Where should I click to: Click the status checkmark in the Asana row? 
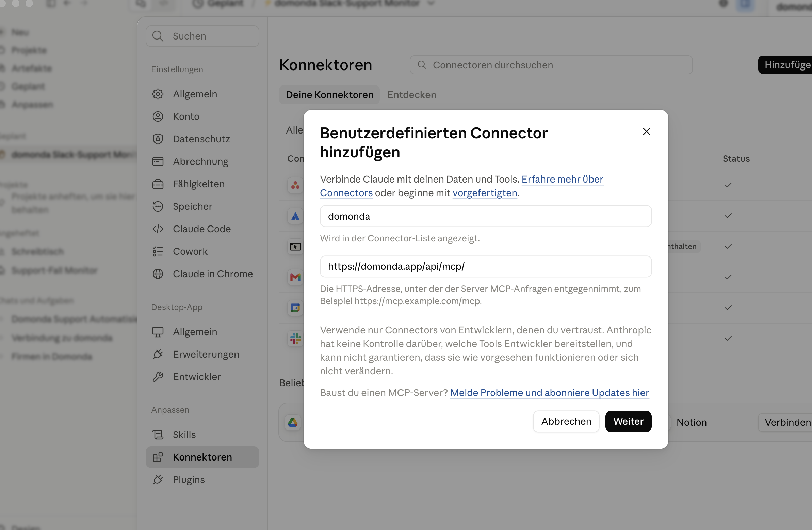pos(728,185)
